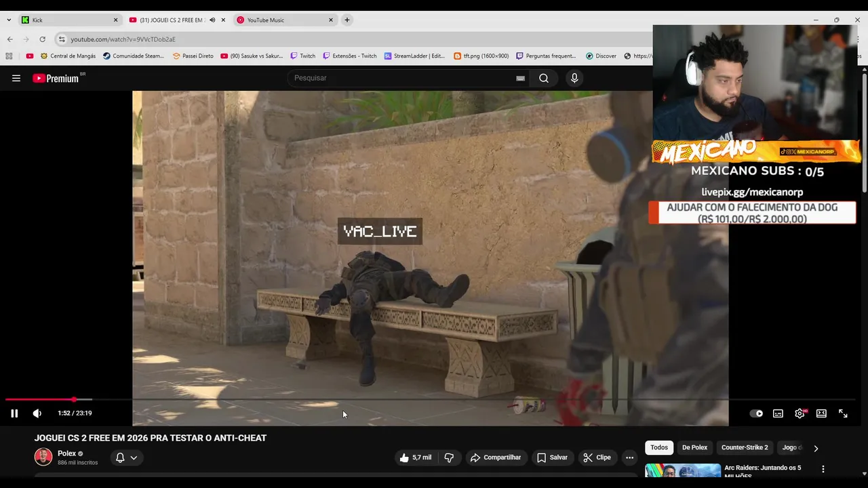Open the player settings gear
868x488 pixels.
[800, 413]
